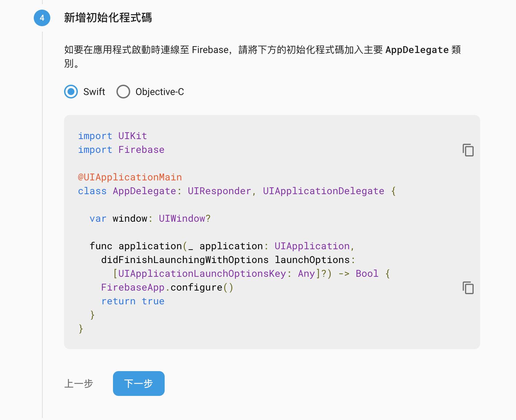Image resolution: width=516 pixels, height=420 pixels.
Task: Click the 'var window: UIWindow?' line
Action: point(150,219)
